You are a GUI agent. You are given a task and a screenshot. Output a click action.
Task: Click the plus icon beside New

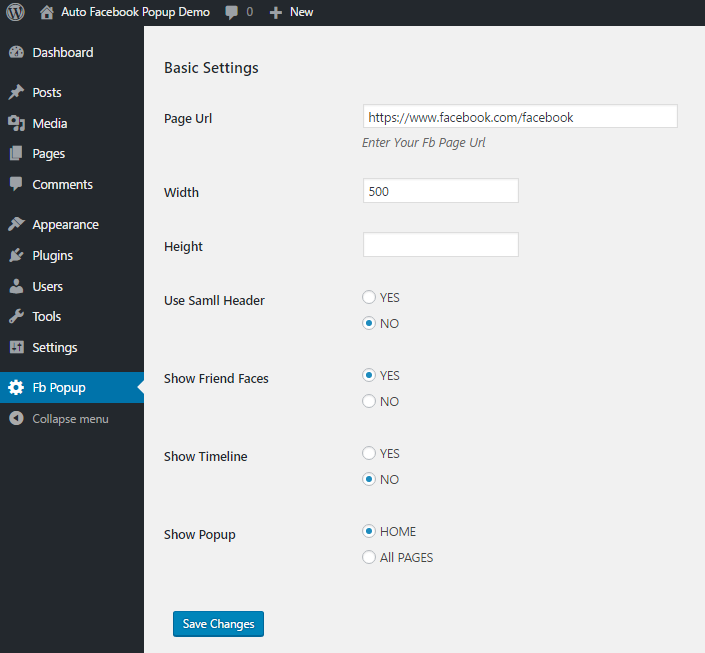(275, 13)
